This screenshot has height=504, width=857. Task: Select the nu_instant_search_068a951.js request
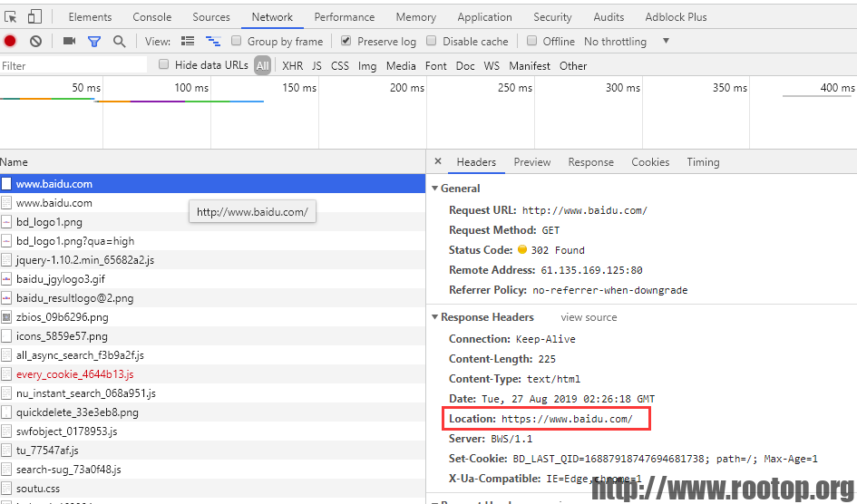[212, 393]
